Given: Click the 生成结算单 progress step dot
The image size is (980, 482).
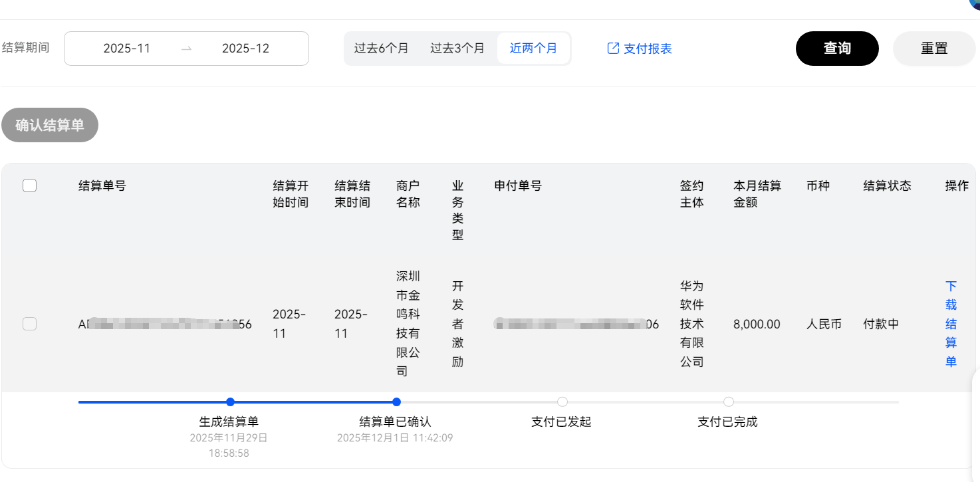Looking at the screenshot, I should pos(230,402).
